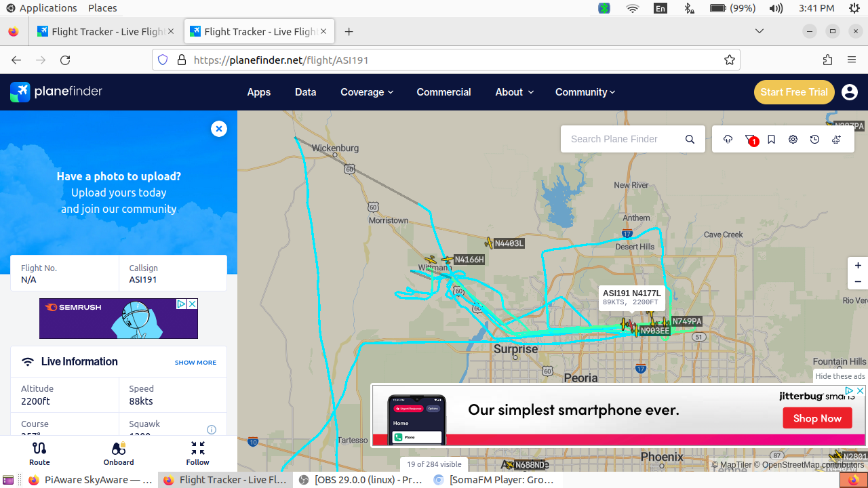This screenshot has width=868, height=488.
Task: Open the Firefox extensions icon
Action: pos(827,60)
